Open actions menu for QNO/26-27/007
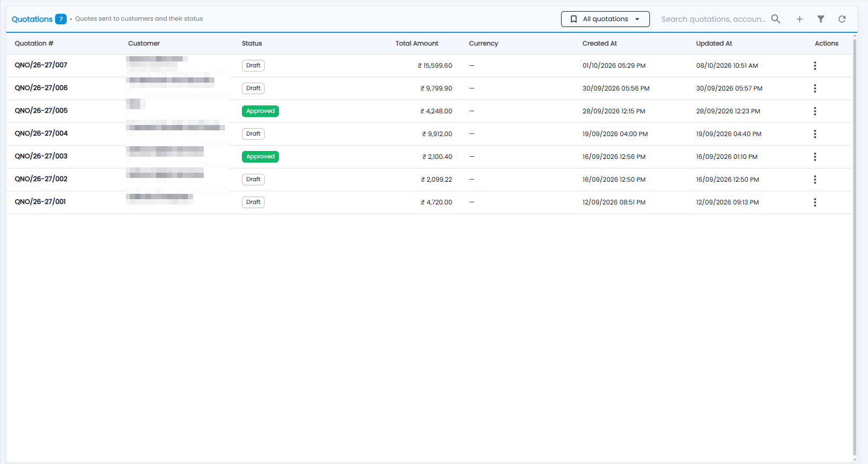 click(815, 66)
